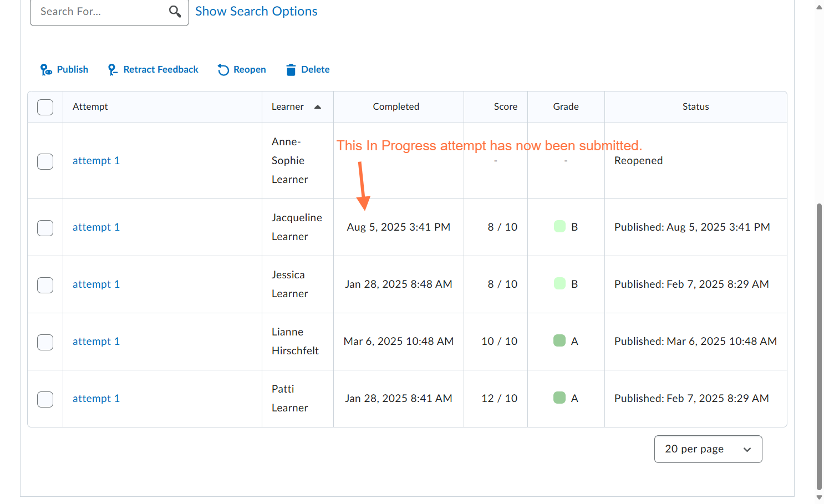Open Jessica Learner's attempt 1 link
The height and width of the screenshot is (504, 824).
click(x=96, y=284)
